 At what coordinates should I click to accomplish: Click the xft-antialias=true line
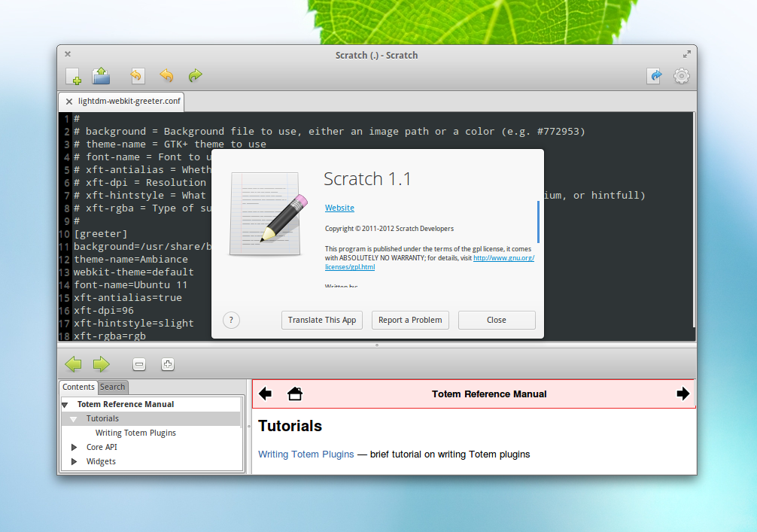pyautogui.click(x=127, y=297)
